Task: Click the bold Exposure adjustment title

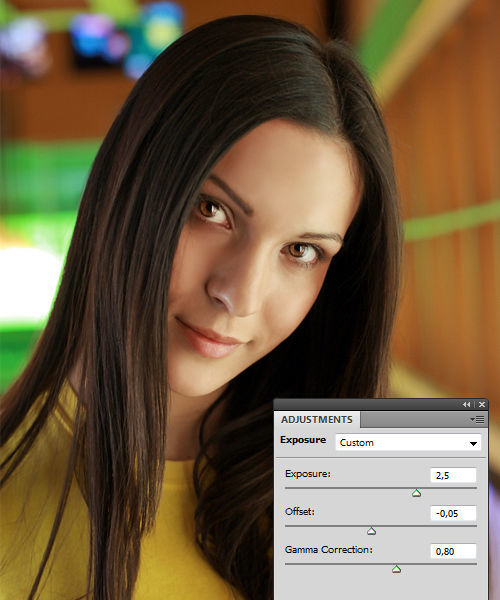Action: pos(303,440)
